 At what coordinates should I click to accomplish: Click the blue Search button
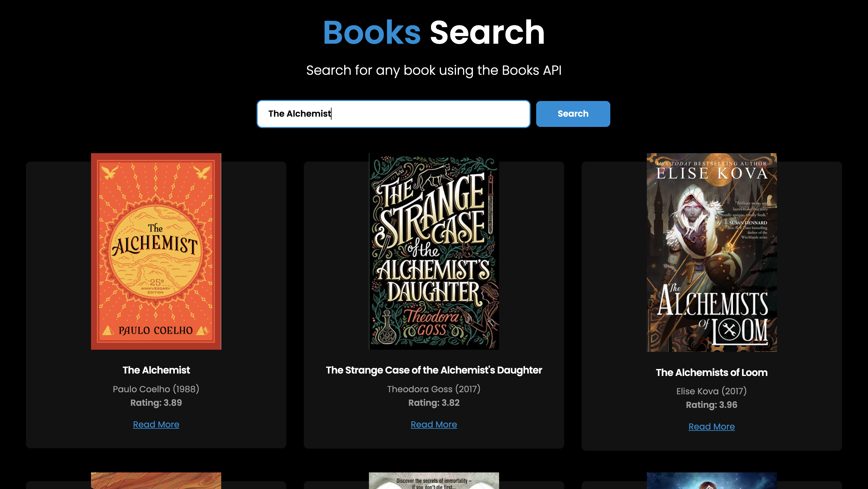(x=573, y=114)
